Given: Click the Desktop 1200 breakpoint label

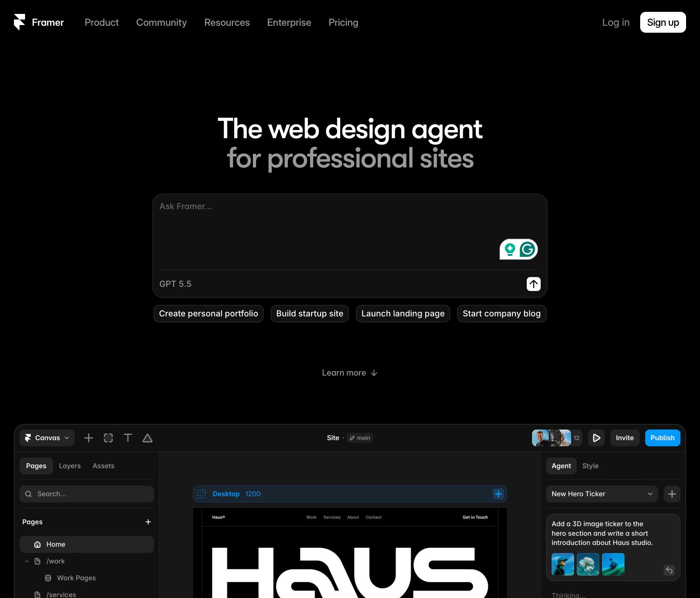Looking at the screenshot, I should [237, 494].
